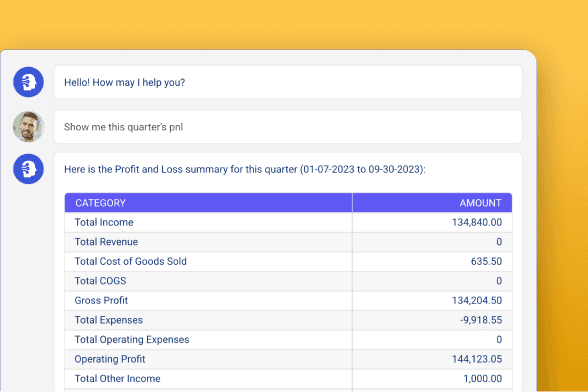Click the Total Operating Expenses label
588x392 pixels.
click(x=132, y=339)
